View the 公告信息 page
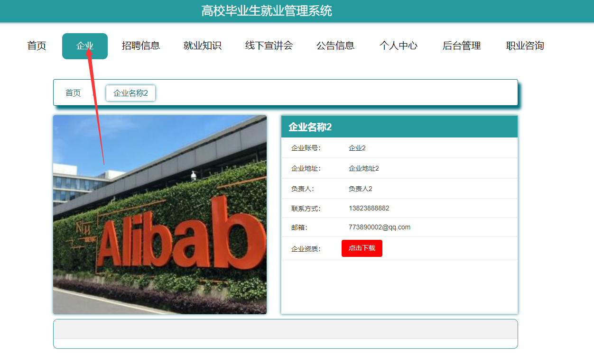The width and height of the screenshot is (594, 364). pyautogui.click(x=335, y=46)
